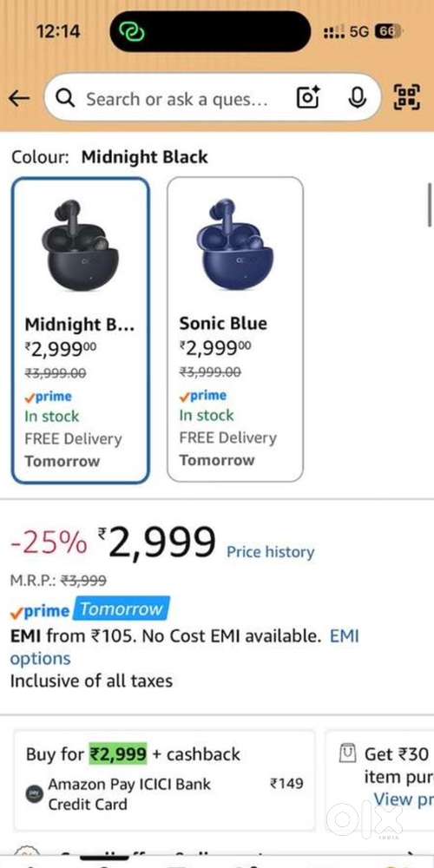Tap the Sonic Blue earbuds image
Viewport: 434px width, 868px height.
(233, 244)
